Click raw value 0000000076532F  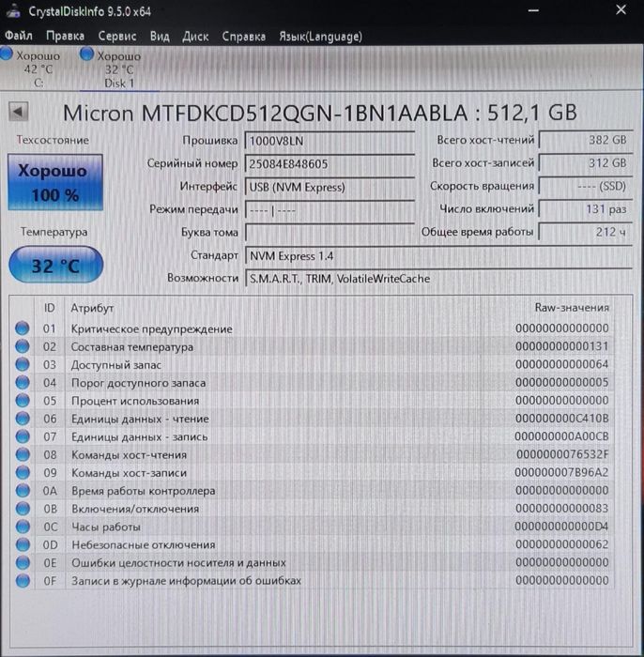(562, 454)
